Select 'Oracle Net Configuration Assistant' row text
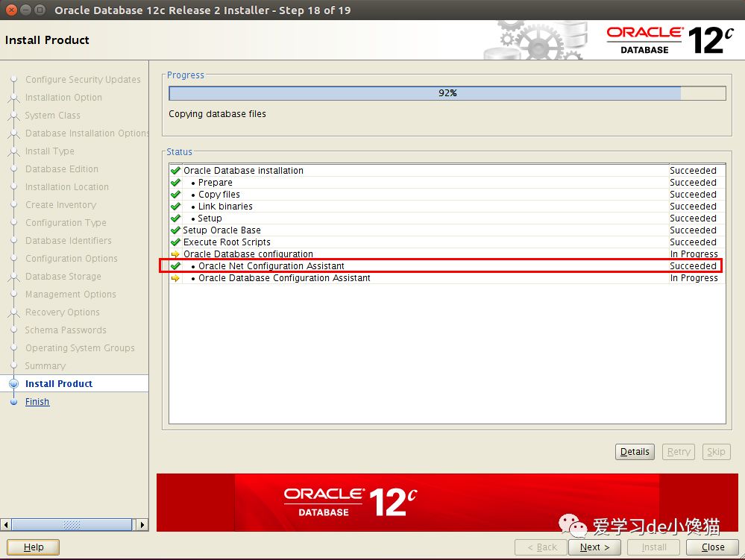Viewport: 745px width, 560px height. (271, 266)
